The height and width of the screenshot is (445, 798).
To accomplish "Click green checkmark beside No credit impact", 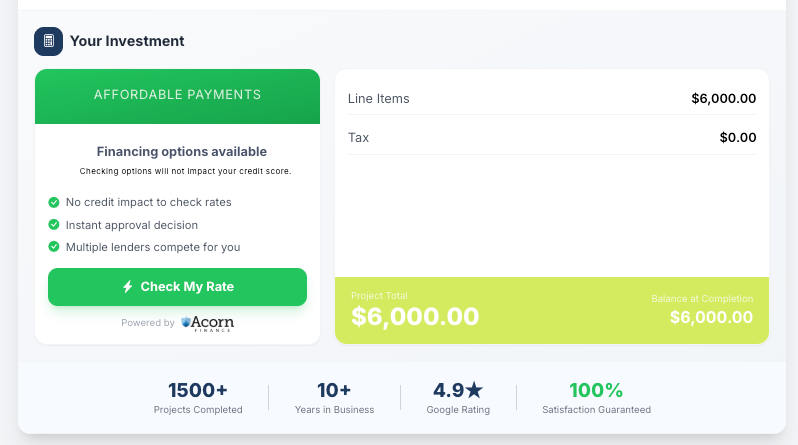I will click(53, 203).
